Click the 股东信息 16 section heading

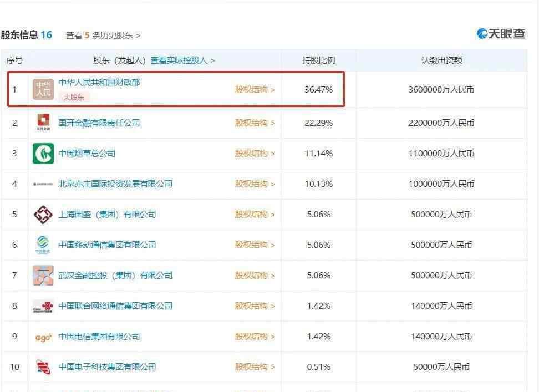(x=27, y=35)
